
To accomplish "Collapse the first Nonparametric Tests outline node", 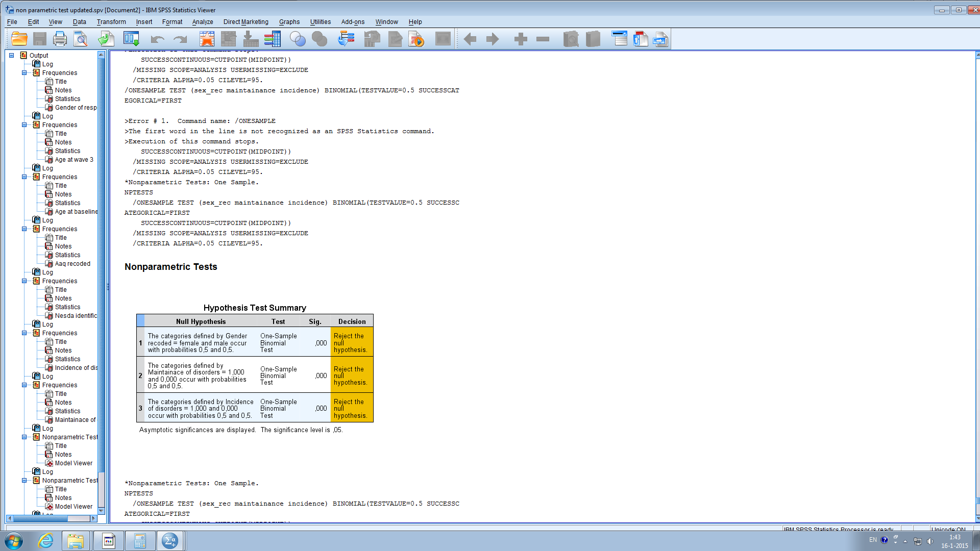I will (x=24, y=437).
